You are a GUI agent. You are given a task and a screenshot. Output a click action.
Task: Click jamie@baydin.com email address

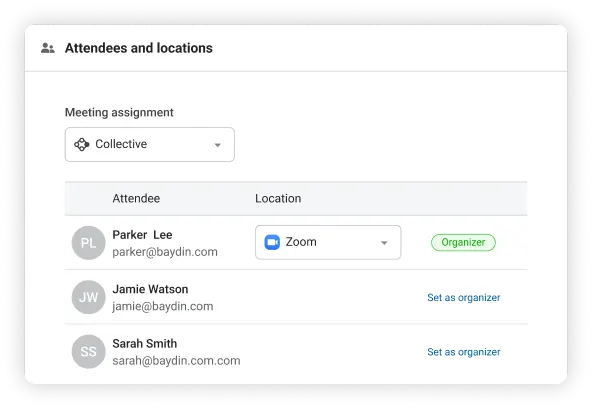163,306
